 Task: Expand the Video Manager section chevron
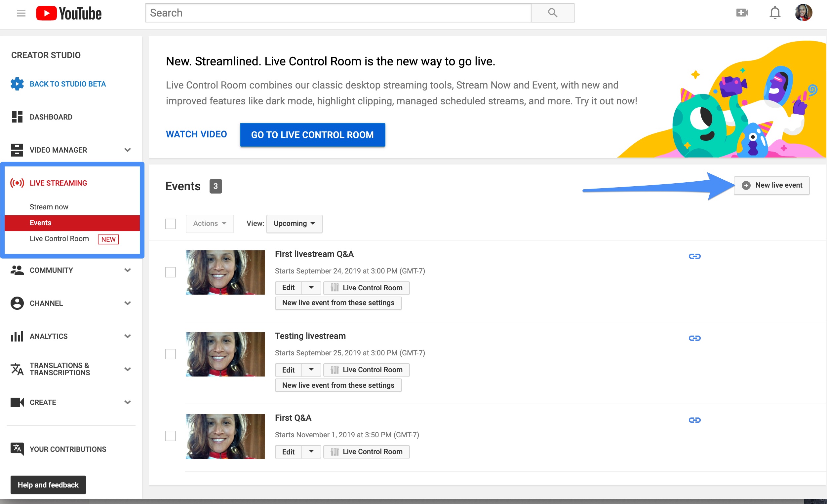128,150
